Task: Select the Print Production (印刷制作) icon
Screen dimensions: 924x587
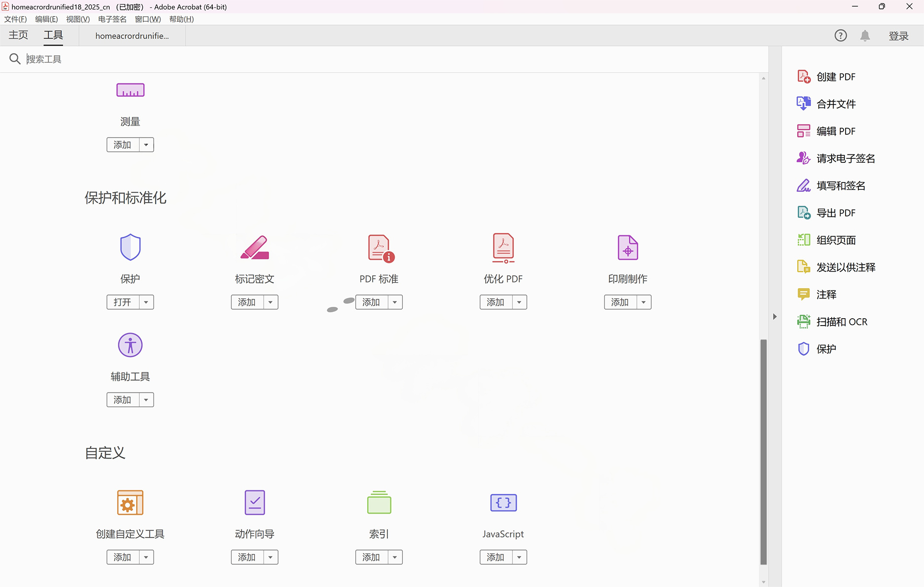Action: (x=628, y=248)
